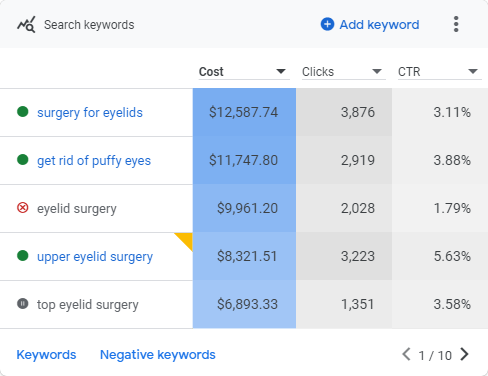This screenshot has width=488, height=376.
Task: Switch to the Keywords tab
Action: pos(46,355)
